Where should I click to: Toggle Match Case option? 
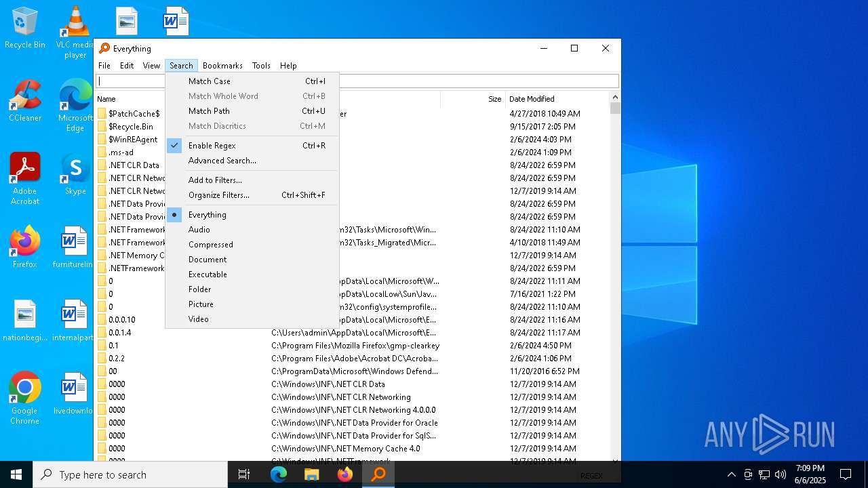pyautogui.click(x=251, y=81)
